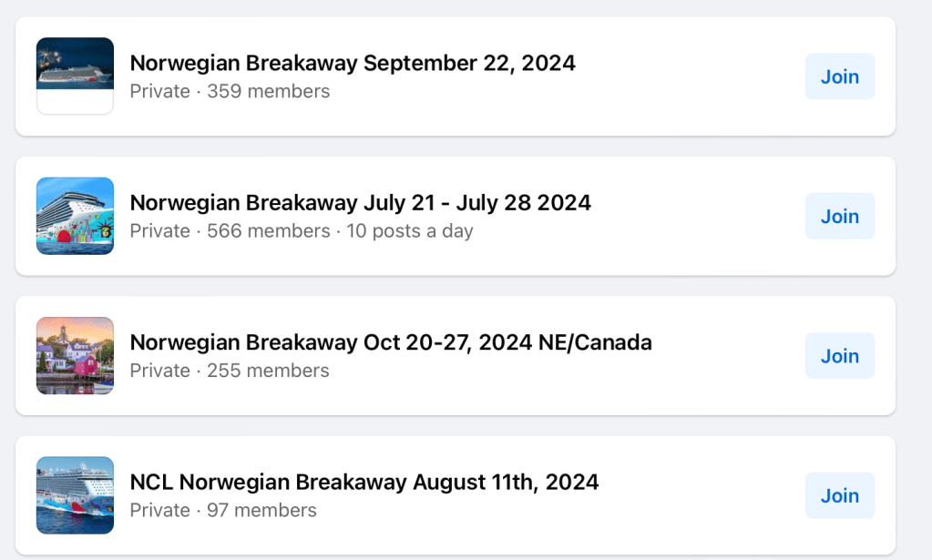The height and width of the screenshot is (560, 932).
Task: Click the 10 posts a day text
Action: [x=409, y=231]
